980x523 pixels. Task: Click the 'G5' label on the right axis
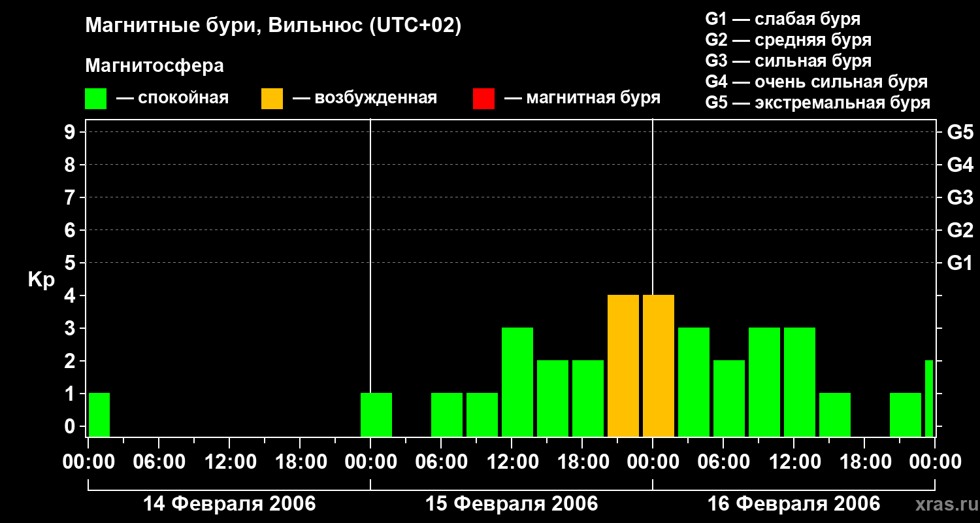point(960,132)
